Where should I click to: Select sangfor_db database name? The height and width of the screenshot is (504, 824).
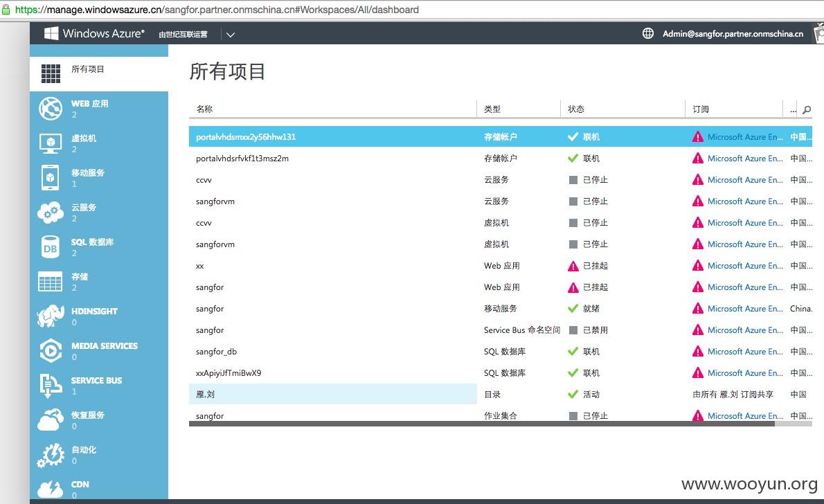pyautogui.click(x=217, y=352)
